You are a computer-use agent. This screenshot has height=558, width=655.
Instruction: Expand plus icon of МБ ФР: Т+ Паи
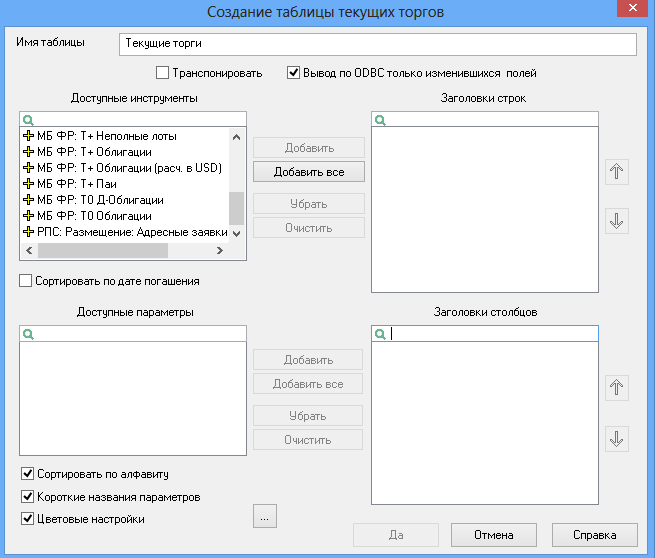[x=28, y=184]
